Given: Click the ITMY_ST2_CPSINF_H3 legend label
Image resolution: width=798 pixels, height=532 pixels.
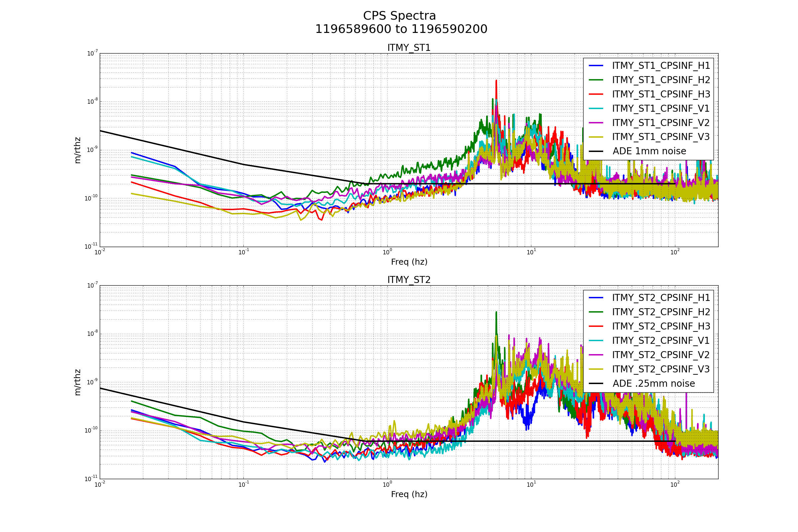Looking at the screenshot, I should coord(661,326).
